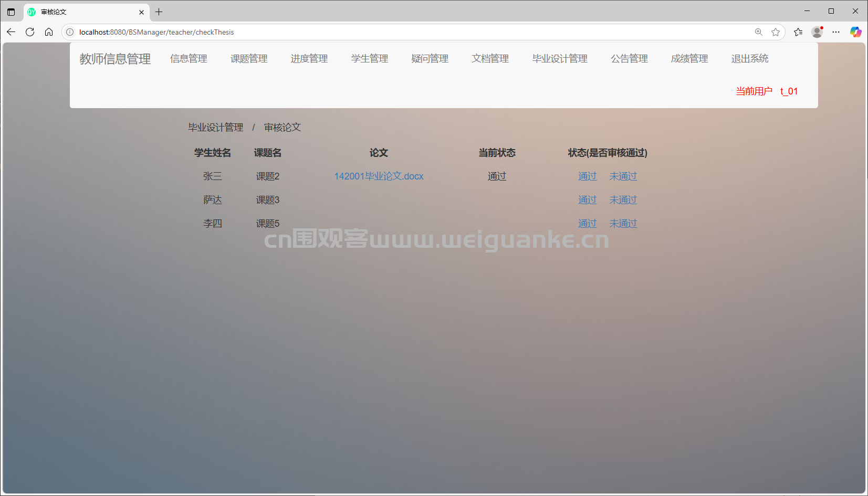Open the 疑问管理 menu

(430, 59)
